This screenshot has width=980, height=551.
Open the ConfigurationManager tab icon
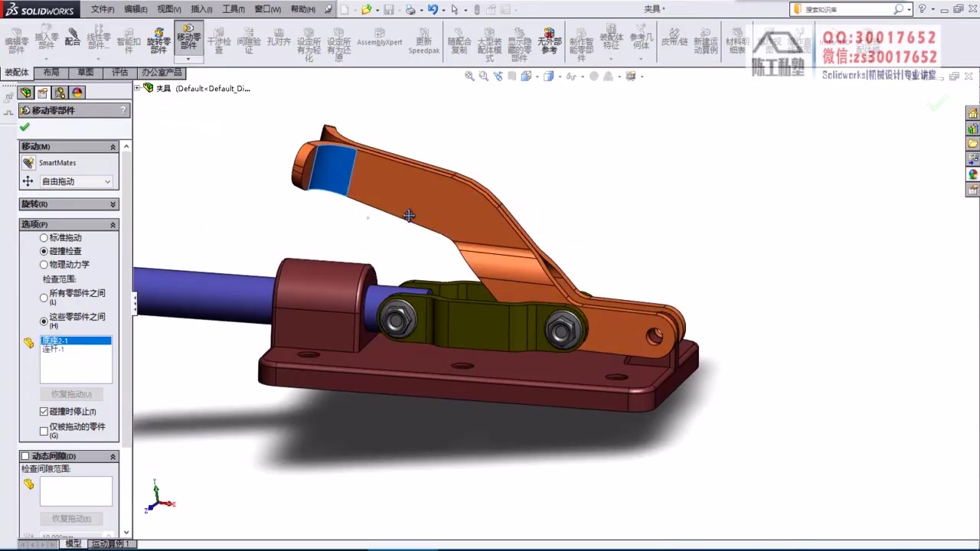click(x=60, y=93)
